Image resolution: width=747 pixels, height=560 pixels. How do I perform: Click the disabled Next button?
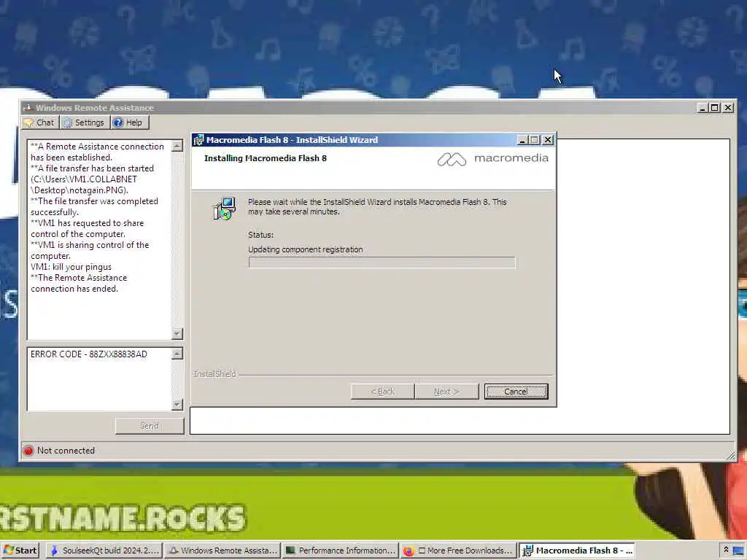446,392
